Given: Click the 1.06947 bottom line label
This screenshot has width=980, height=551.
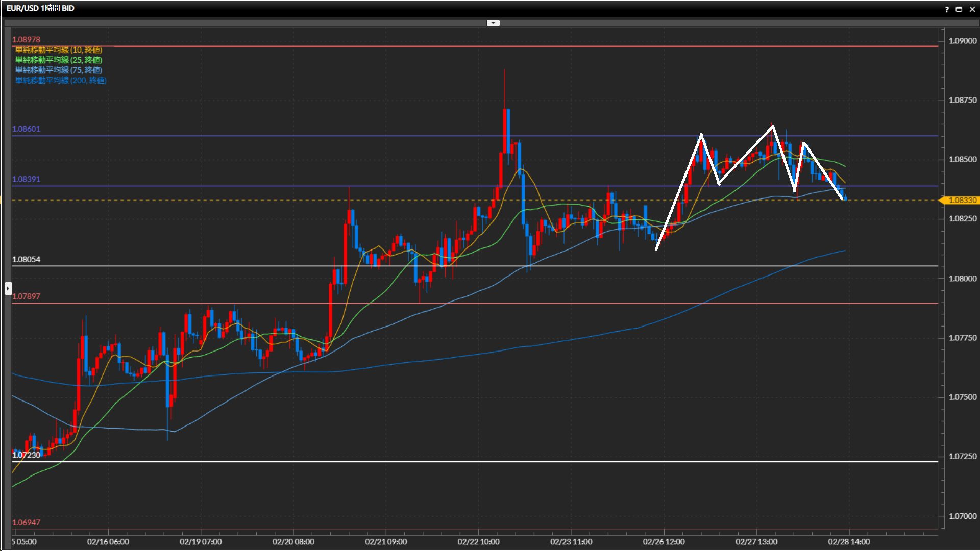Looking at the screenshot, I should pos(26,523).
